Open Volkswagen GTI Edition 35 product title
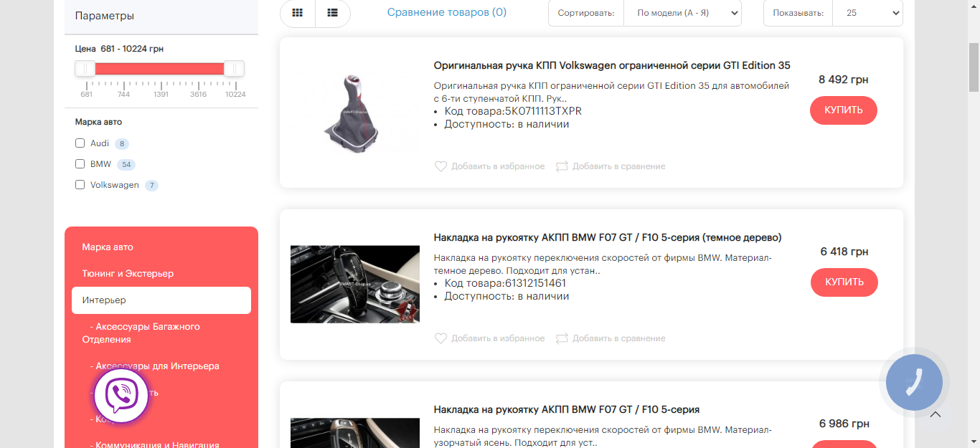This screenshot has width=980, height=448. coord(612,66)
